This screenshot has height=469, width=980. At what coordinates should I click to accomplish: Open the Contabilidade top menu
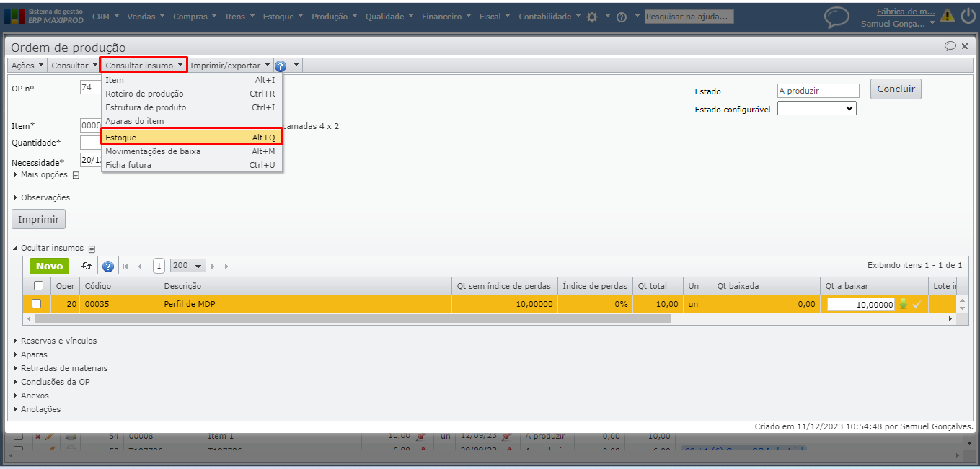550,17
